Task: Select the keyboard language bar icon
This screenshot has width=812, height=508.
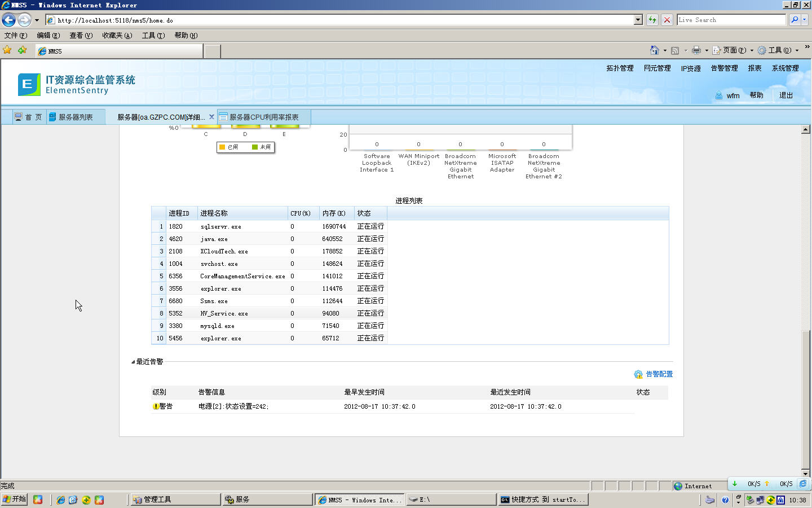Action: click(710, 500)
